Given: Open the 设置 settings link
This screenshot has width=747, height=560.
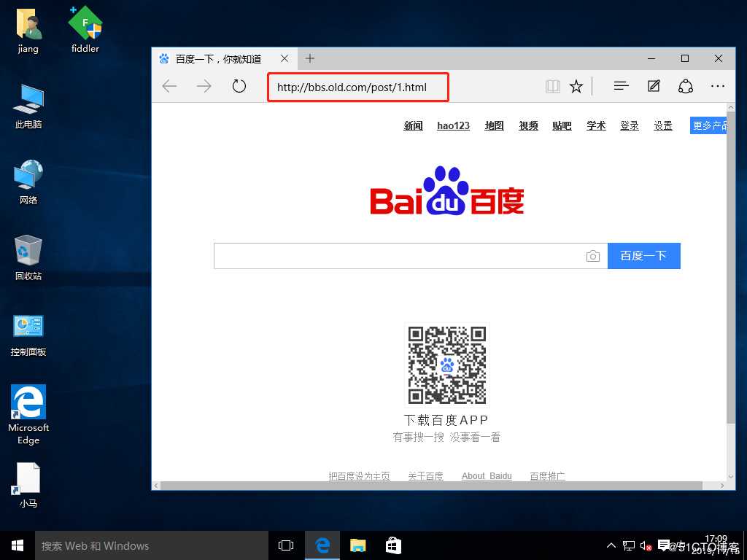Looking at the screenshot, I should pyautogui.click(x=662, y=125).
